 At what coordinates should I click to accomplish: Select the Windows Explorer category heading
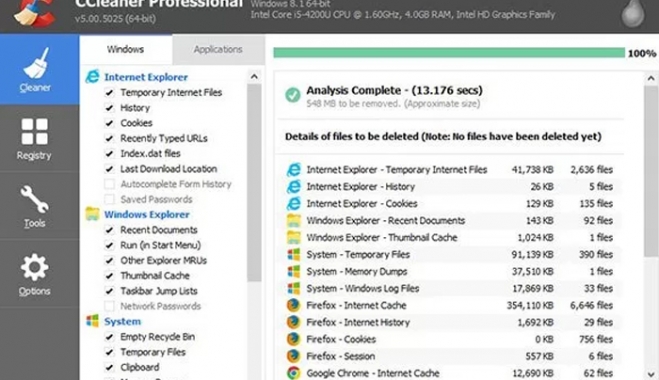click(x=147, y=214)
